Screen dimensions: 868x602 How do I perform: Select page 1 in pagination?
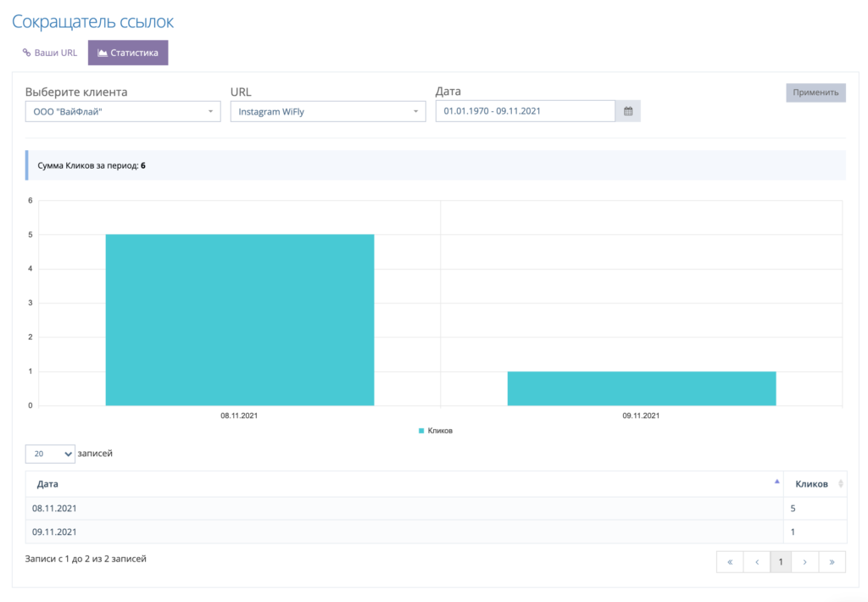click(x=781, y=562)
